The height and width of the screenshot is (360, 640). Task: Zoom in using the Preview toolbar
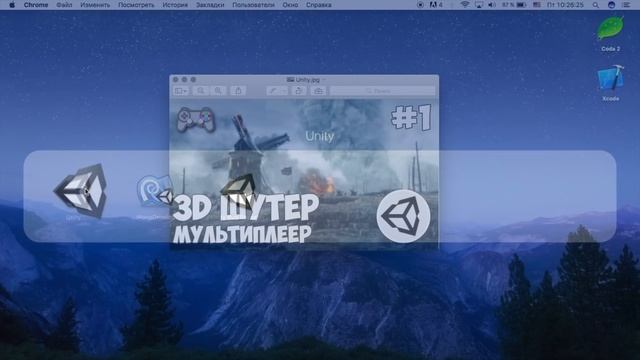(x=218, y=91)
